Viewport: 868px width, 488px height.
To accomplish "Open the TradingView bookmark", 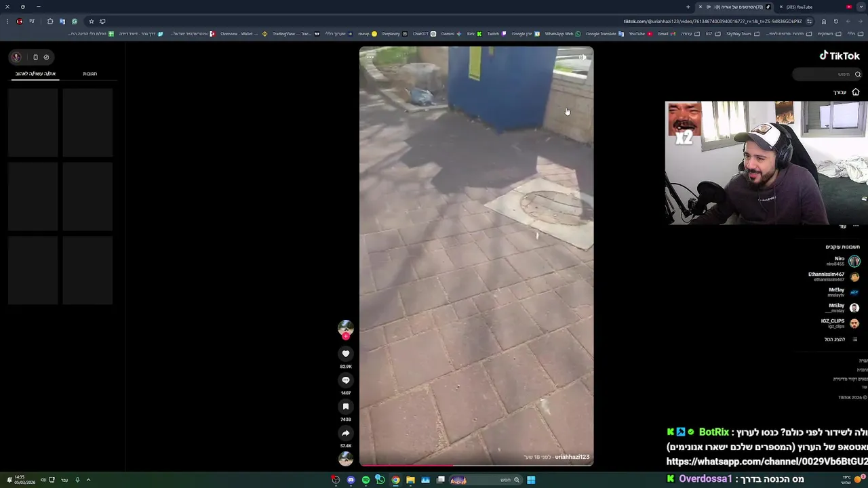I will point(295,33).
